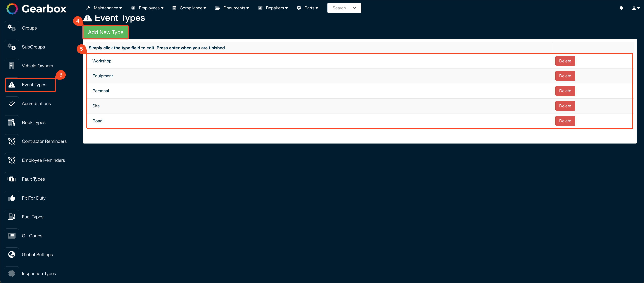Click the Add New Type button
The image size is (644, 283).
tap(106, 32)
